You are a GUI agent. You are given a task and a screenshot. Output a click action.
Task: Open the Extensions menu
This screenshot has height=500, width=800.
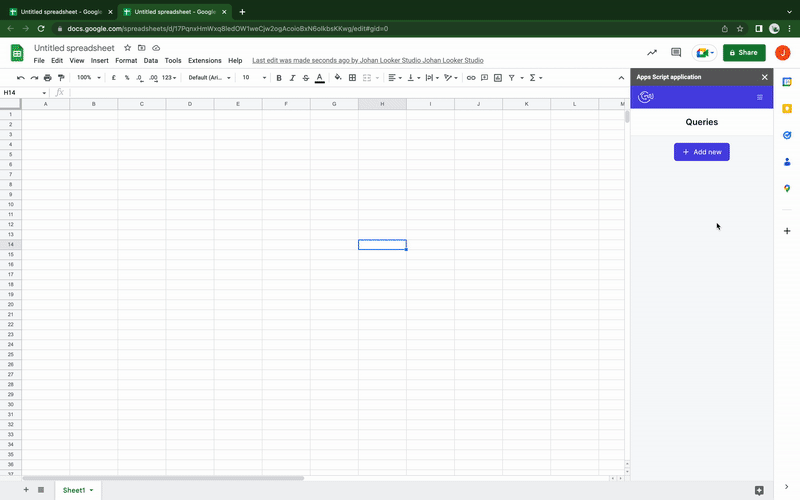(205, 61)
